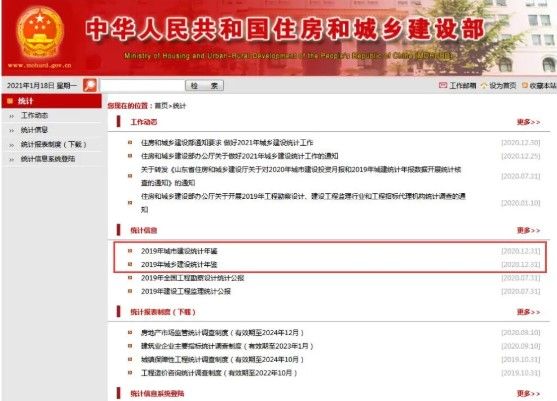
Task: Click 统计 in the breadcrumb
Action: coord(179,106)
